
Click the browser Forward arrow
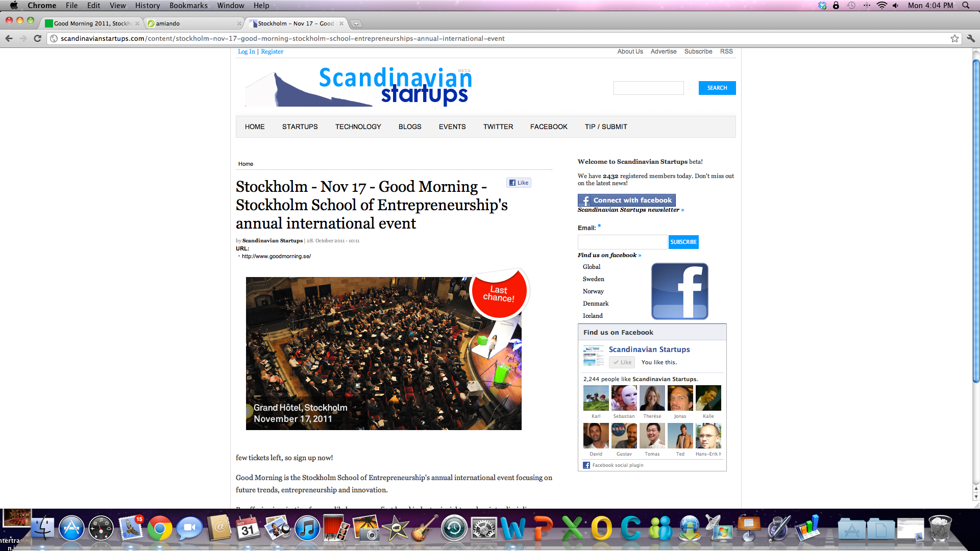[23, 38]
